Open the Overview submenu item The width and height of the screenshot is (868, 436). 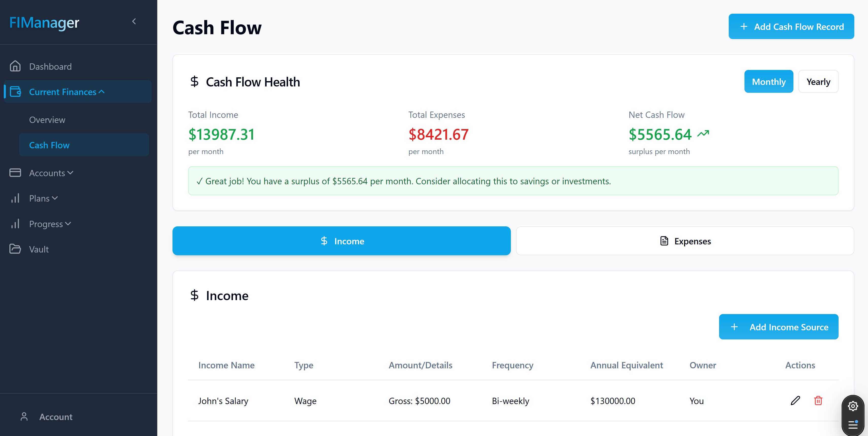point(47,120)
